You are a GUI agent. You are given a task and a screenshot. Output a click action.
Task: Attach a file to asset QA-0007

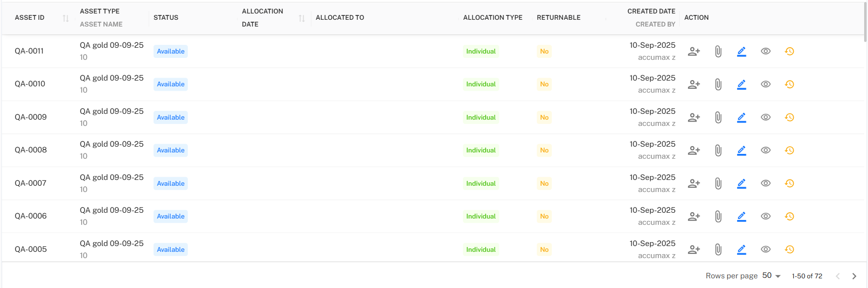coord(718,183)
